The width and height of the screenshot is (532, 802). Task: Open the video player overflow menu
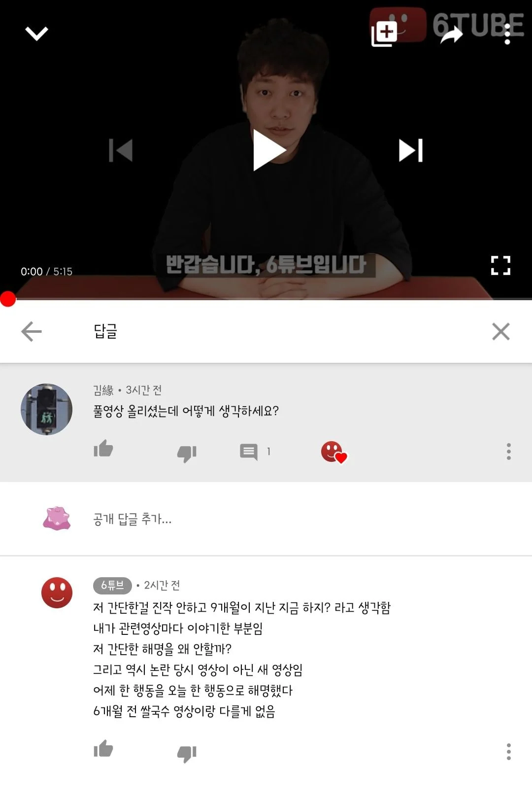tap(507, 34)
